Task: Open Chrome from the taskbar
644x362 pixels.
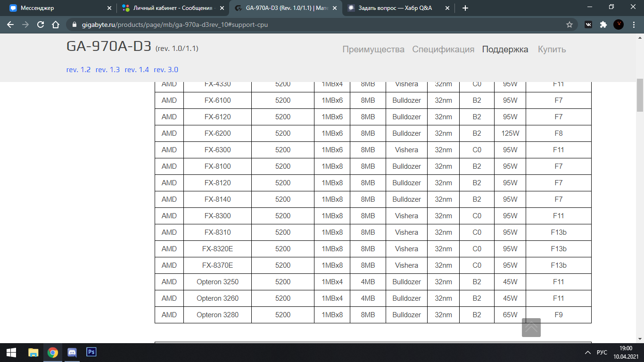Action: point(53,352)
